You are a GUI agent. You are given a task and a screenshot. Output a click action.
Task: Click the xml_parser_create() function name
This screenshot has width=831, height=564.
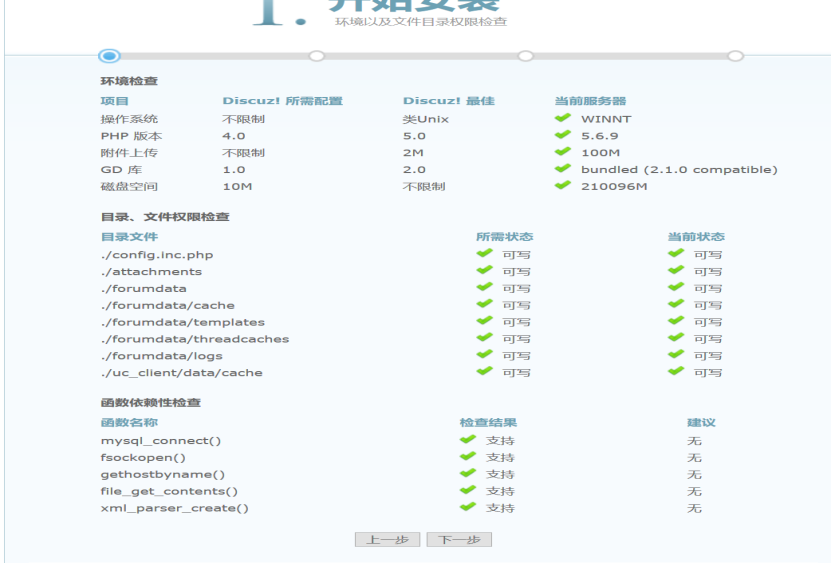[x=174, y=508]
